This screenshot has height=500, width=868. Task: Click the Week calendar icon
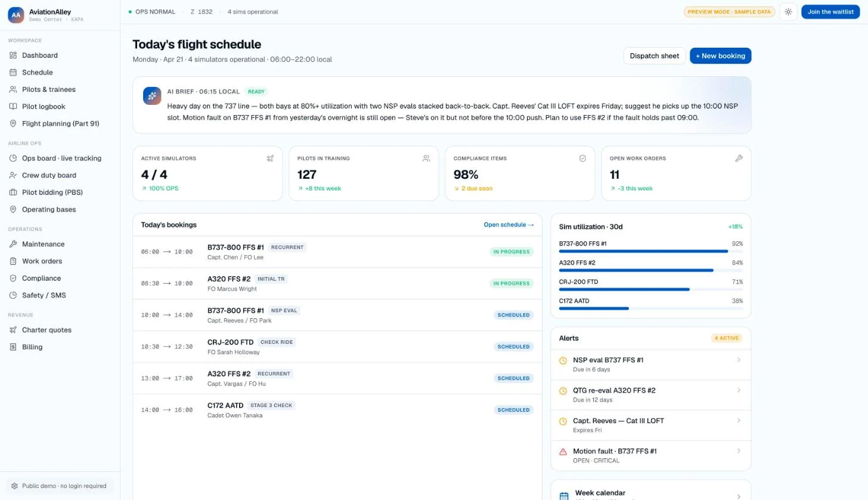coord(564,496)
